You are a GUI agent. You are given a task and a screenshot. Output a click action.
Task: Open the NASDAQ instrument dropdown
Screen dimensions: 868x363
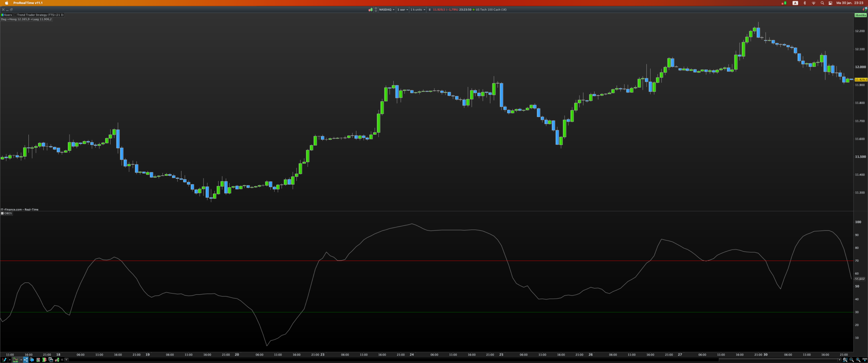pyautogui.click(x=387, y=9)
